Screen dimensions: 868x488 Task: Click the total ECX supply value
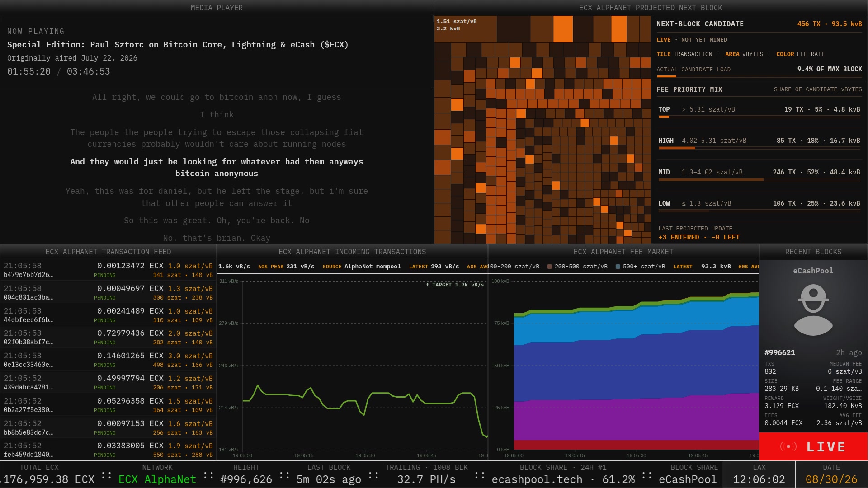point(47,479)
